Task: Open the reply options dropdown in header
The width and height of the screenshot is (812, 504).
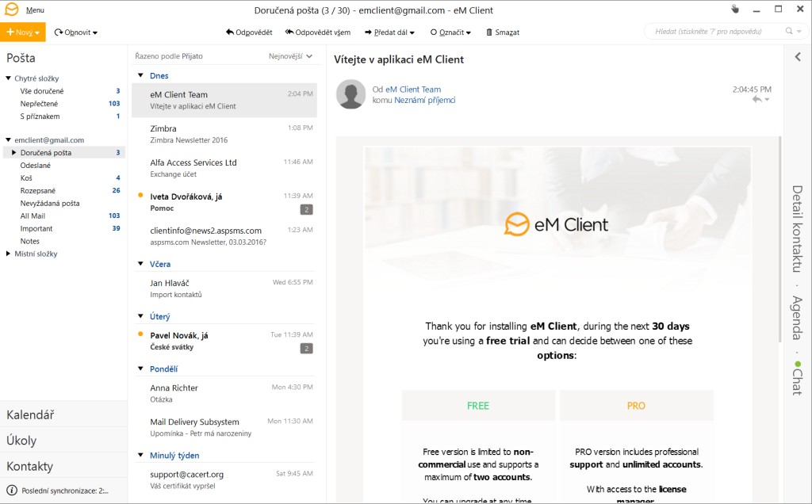Action: [x=767, y=100]
